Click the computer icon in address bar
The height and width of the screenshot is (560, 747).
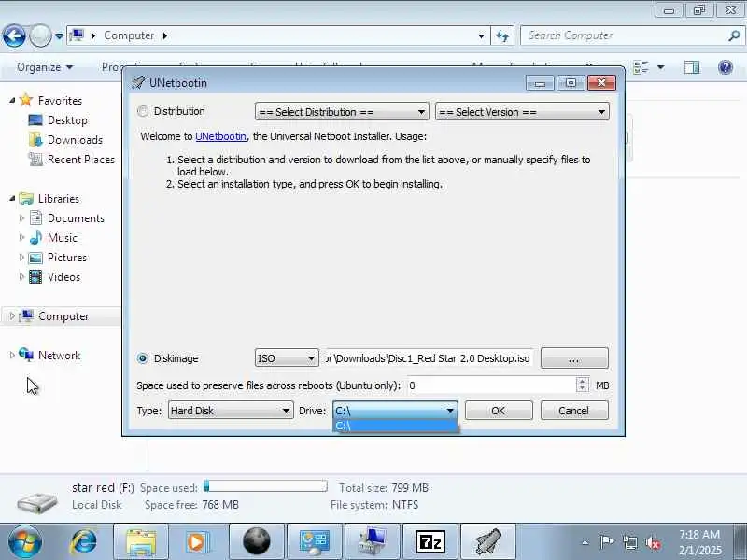(77, 35)
